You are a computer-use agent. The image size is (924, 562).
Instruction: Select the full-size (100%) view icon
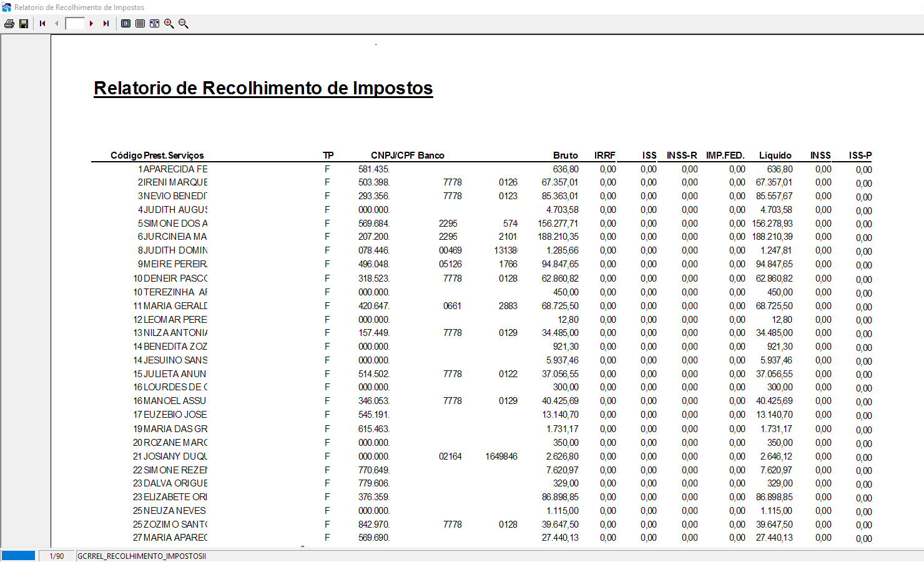140,24
